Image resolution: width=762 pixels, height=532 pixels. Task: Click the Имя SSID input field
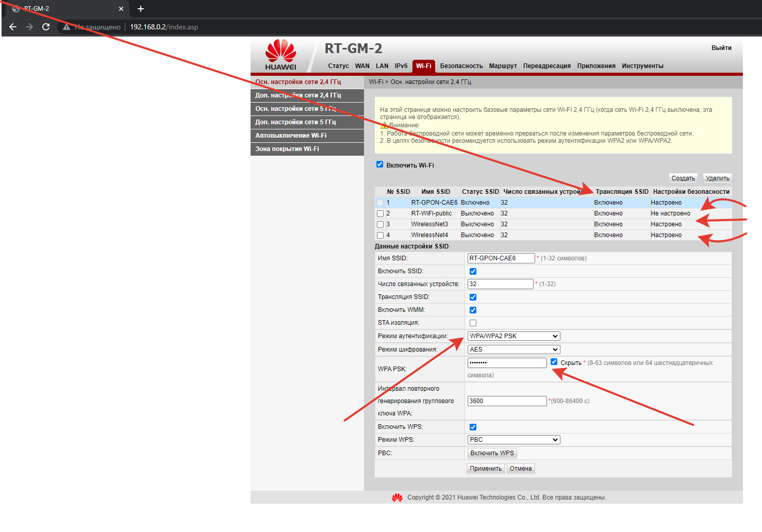(501, 258)
